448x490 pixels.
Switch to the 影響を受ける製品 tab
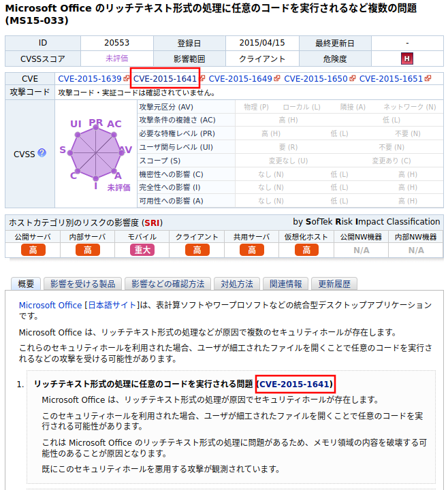pyautogui.click(x=83, y=284)
